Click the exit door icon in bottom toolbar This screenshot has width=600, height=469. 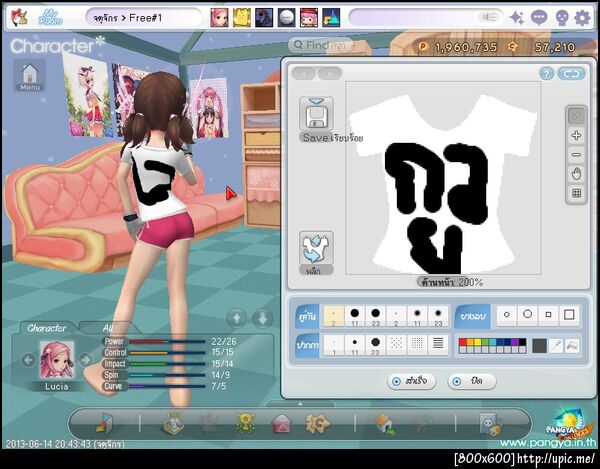click(104, 423)
